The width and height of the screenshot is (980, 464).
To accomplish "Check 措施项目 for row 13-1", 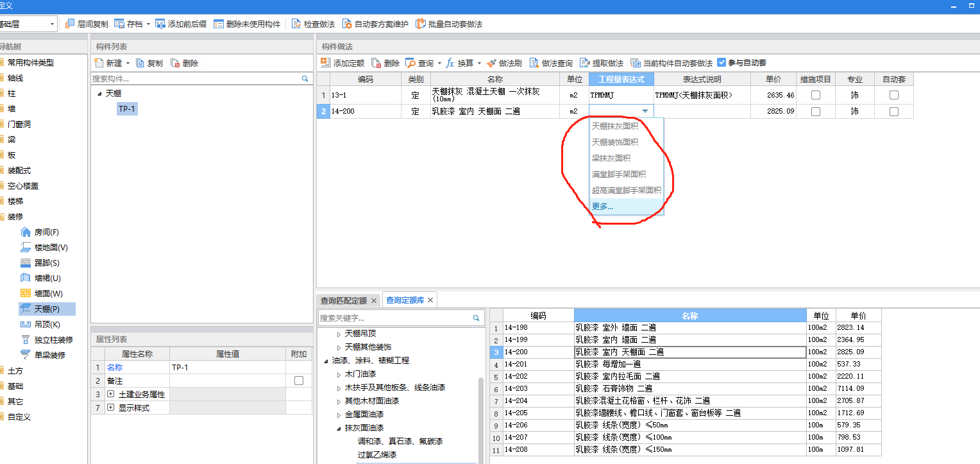I will point(816,95).
